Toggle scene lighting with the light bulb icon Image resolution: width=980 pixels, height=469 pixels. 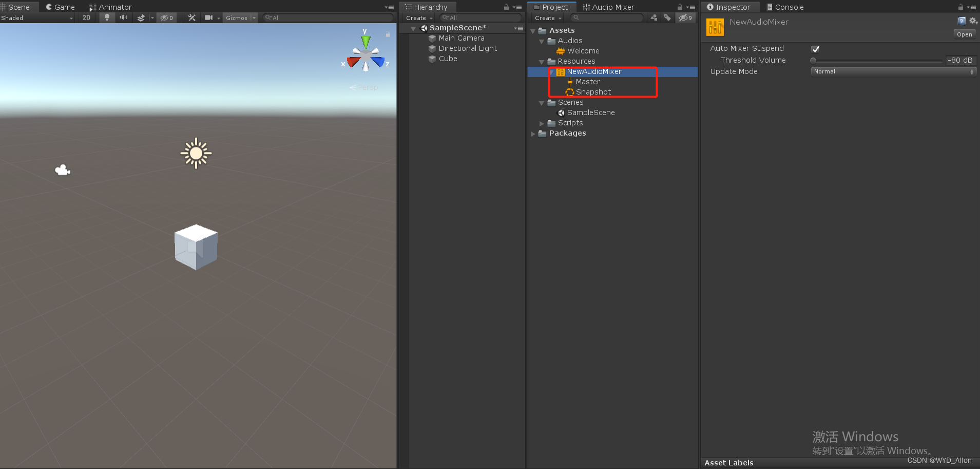click(107, 17)
